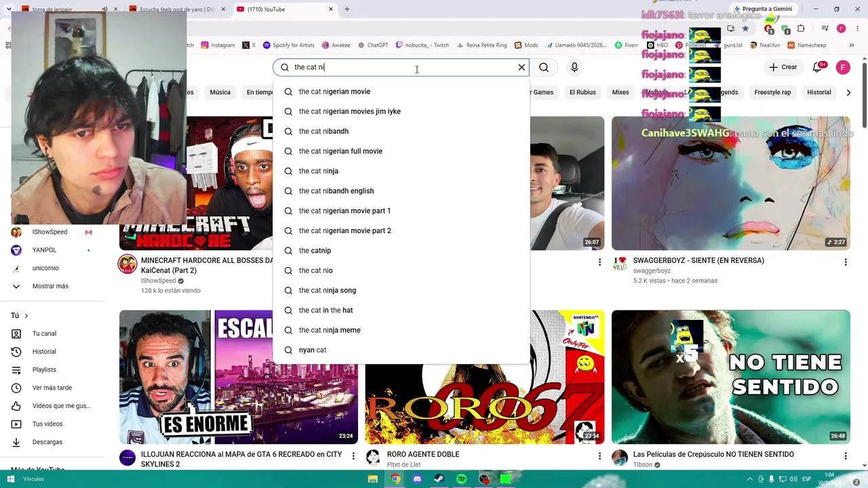The width and height of the screenshot is (868, 488).
Task: Select suggestion 'the cat nibandh english'
Action: click(x=401, y=191)
